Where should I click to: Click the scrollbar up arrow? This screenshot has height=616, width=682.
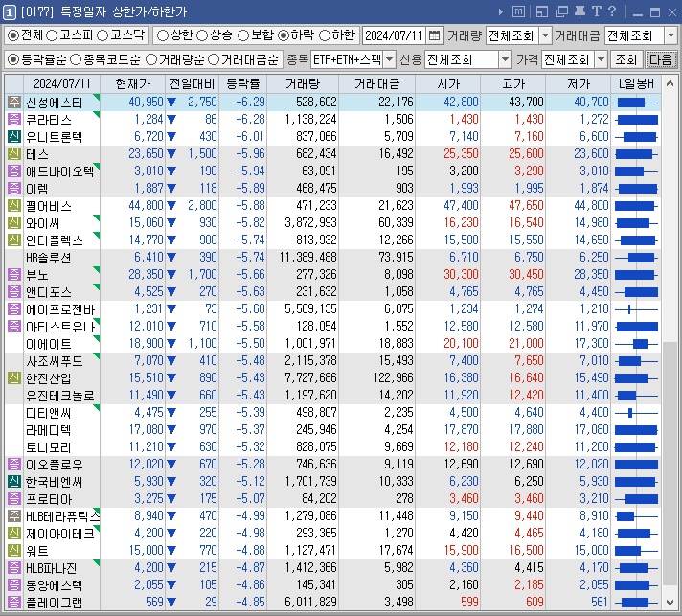670,83
